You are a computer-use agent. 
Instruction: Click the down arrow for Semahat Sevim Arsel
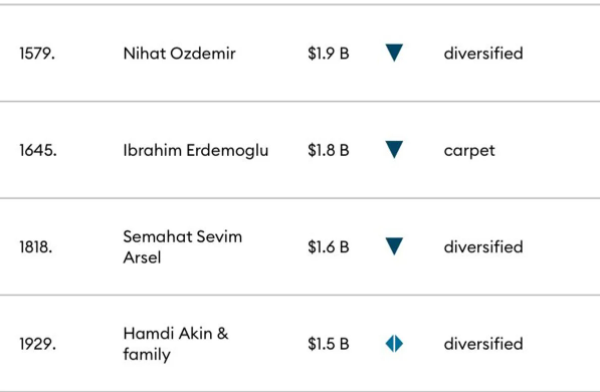coord(394,247)
